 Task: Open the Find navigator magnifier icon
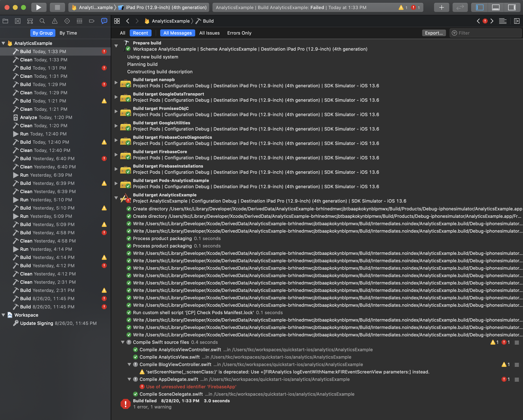coord(42,21)
